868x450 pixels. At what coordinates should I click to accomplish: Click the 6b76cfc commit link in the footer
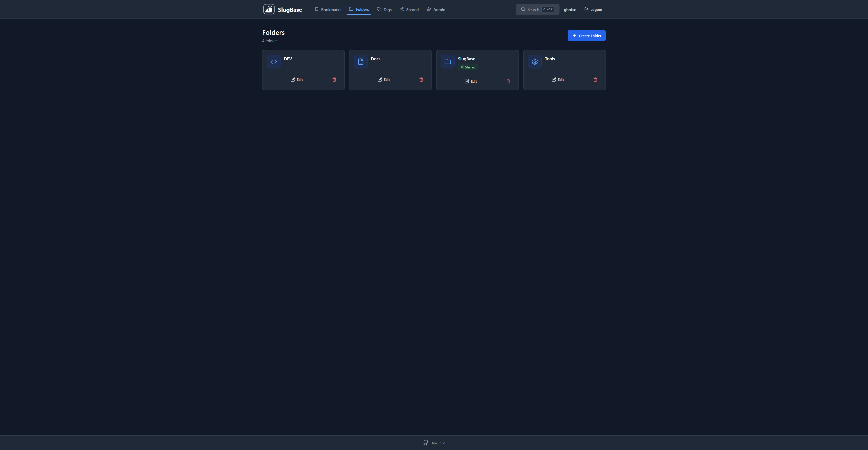(x=438, y=443)
